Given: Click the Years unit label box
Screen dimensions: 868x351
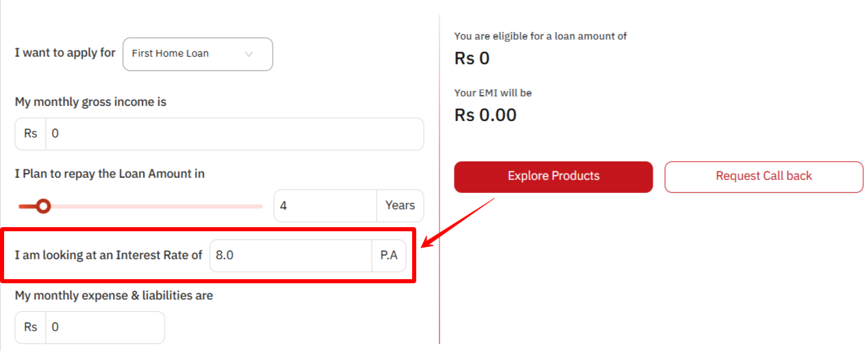Looking at the screenshot, I should (x=400, y=206).
